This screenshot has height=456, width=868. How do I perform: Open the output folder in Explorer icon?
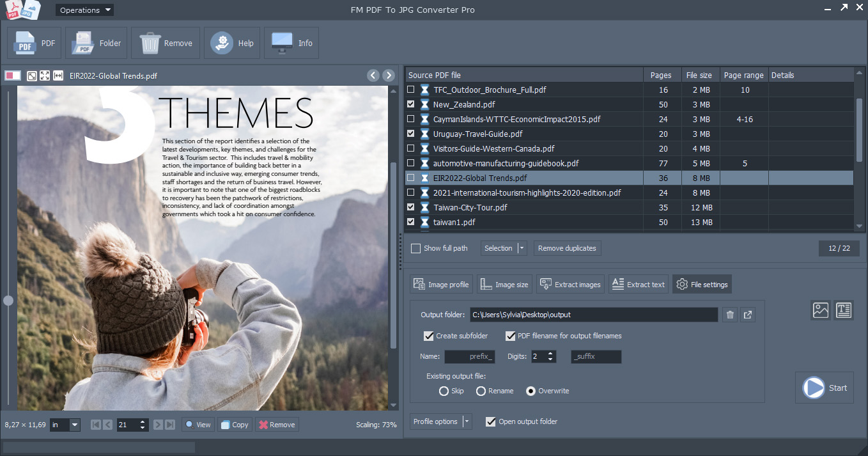[x=747, y=314]
